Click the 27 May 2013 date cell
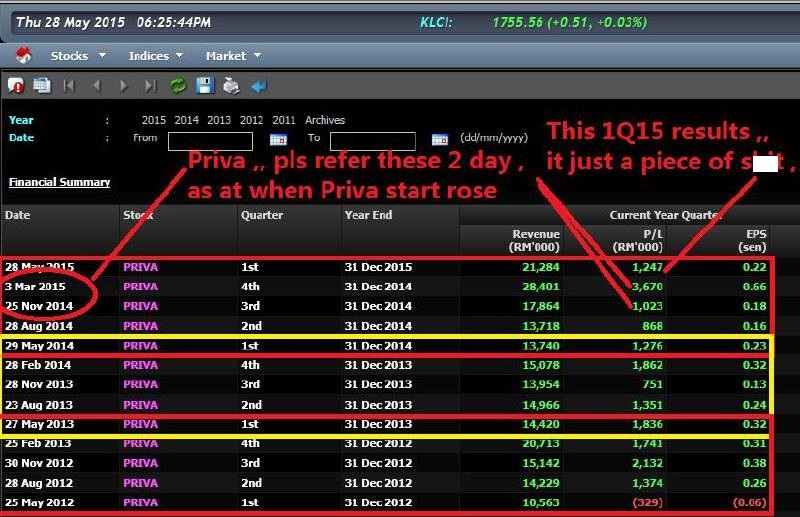 pyautogui.click(x=39, y=424)
